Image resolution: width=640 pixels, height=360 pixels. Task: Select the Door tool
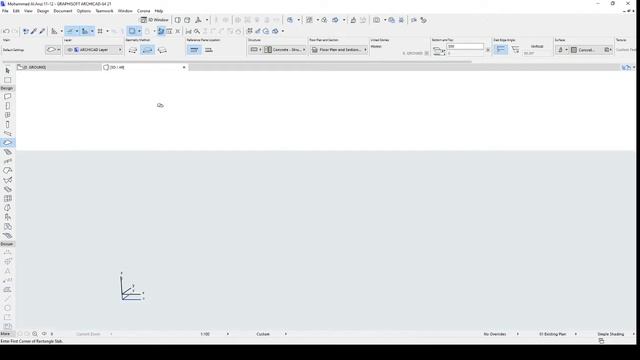[7, 106]
